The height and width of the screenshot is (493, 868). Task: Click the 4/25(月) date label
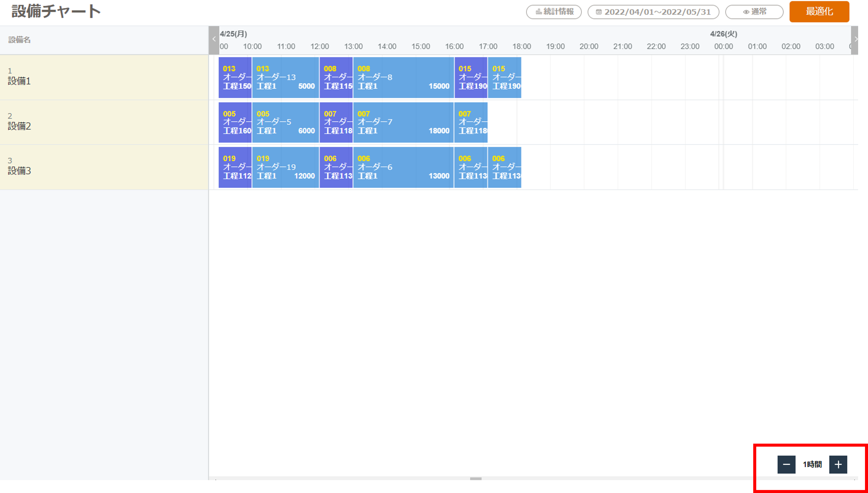point(233,34)
